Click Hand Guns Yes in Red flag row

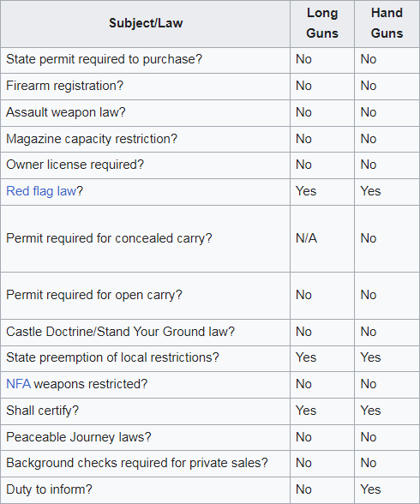click(x=370, y=191)
